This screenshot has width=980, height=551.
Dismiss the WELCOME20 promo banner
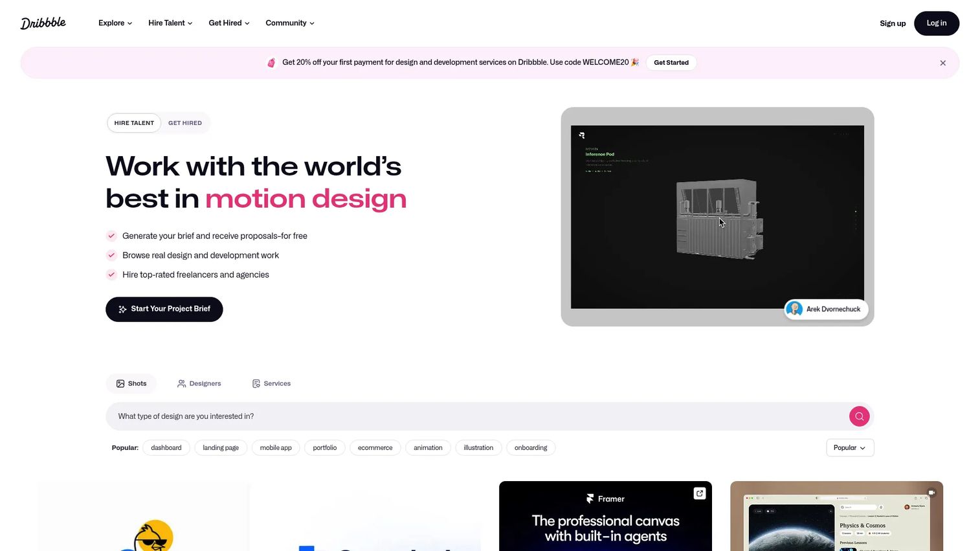click(942, 63)
